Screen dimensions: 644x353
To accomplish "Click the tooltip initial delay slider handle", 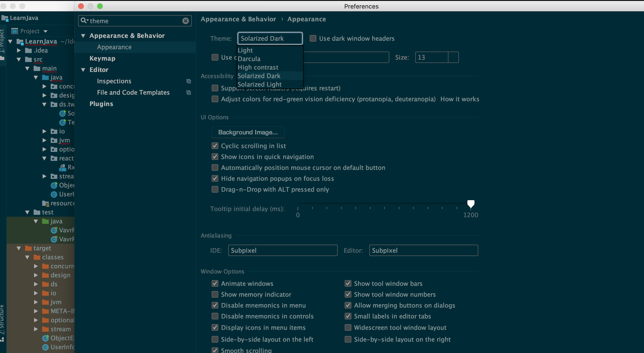I will [470, 204].
